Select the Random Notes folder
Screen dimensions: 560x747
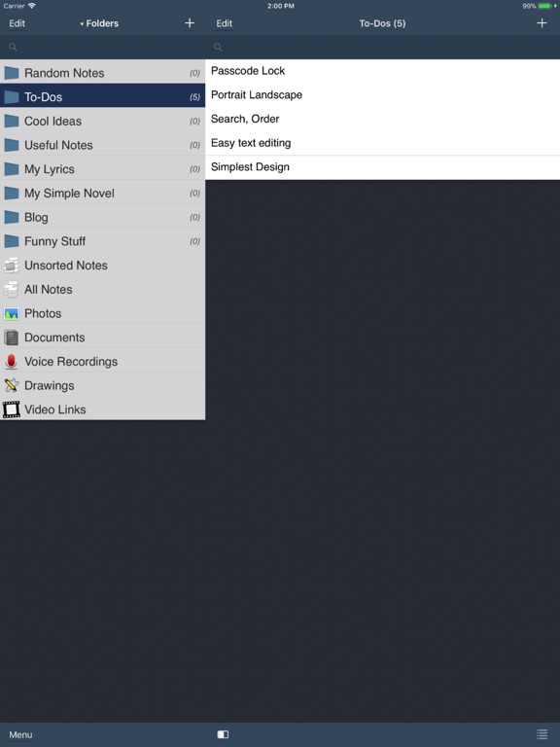coord(102,72)
